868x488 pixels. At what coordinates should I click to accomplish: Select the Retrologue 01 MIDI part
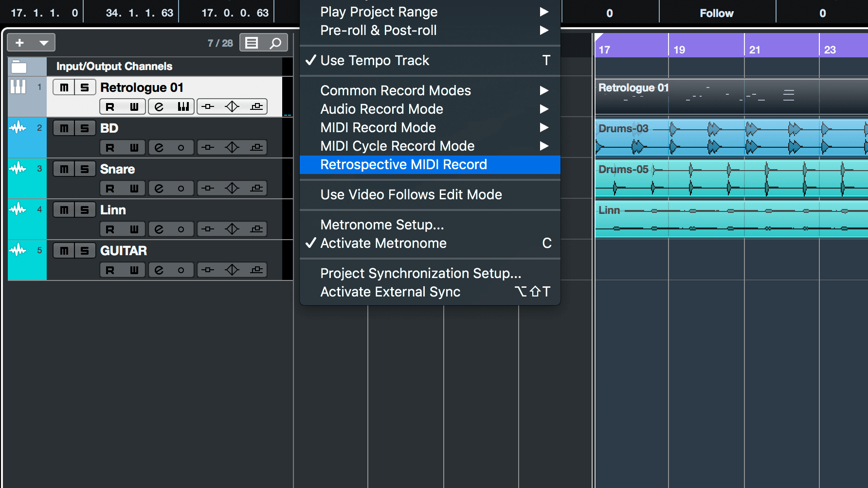[731, 96]
